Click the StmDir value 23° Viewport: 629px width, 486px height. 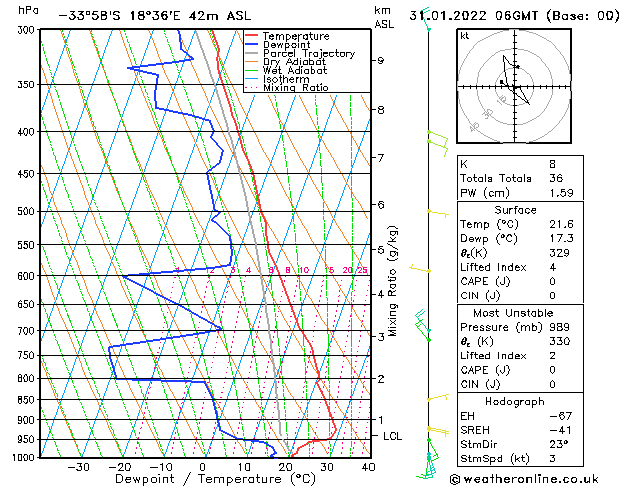tap(559, 444)
